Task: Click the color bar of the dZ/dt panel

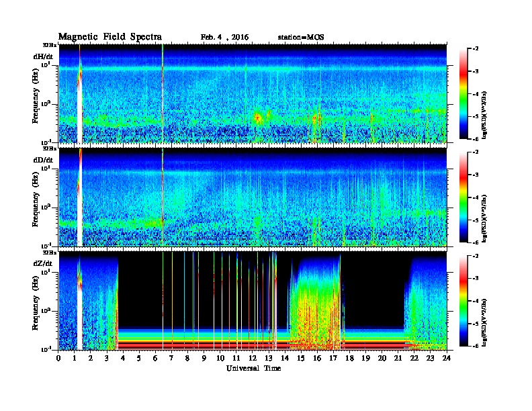Action: pos(463,301)
